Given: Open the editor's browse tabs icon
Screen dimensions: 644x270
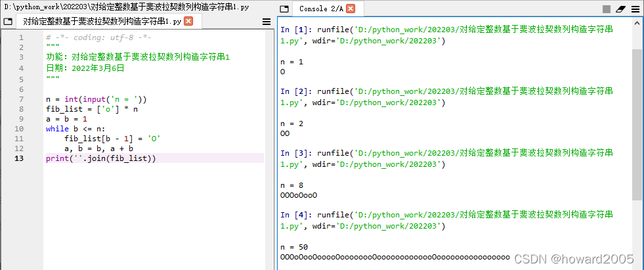Looking at the screenshot, I should 8,22.
